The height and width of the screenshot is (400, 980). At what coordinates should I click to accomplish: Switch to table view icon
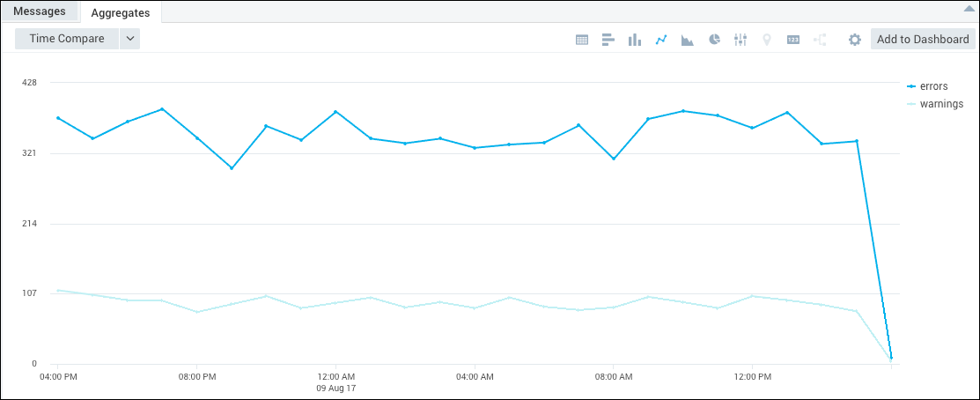(x=582, y=40)
